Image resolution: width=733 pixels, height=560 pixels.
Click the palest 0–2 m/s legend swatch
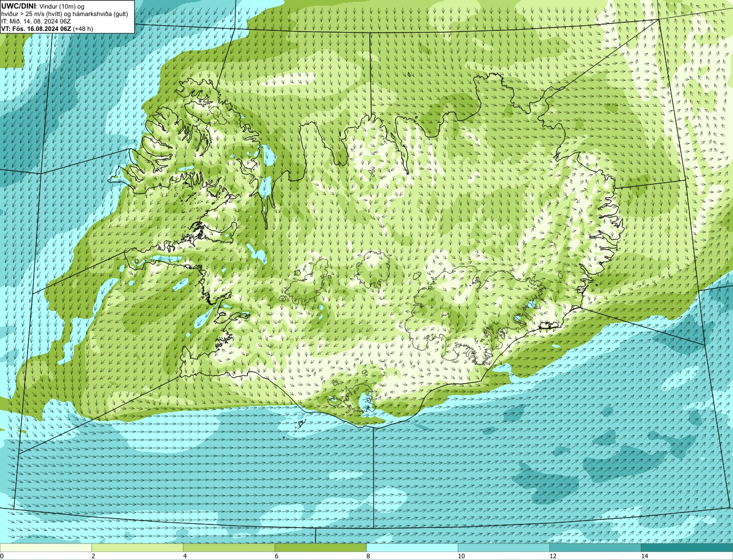coord(46,548)
